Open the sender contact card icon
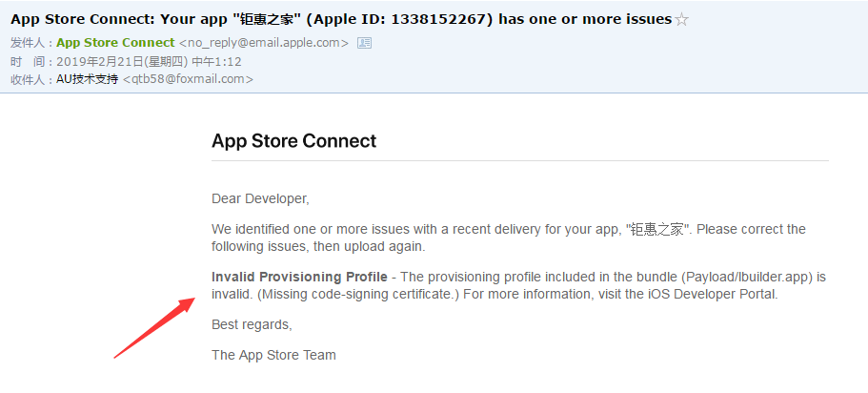This screenshot has height=393, width=868. (x=364, y=43)
